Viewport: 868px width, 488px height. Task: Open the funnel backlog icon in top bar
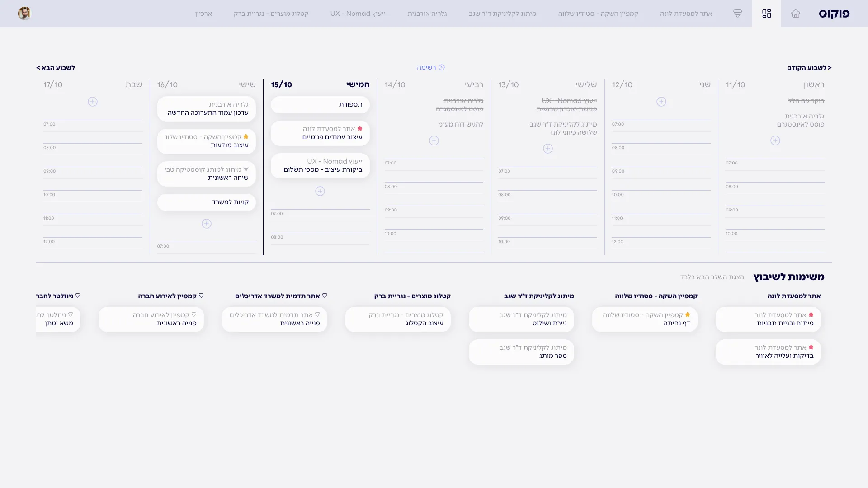click(738, 14)
